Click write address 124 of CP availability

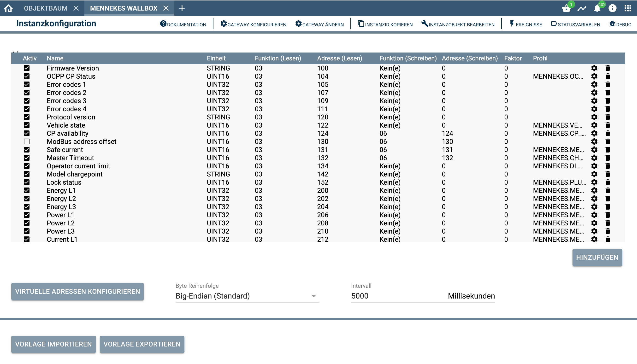[448, 133]
